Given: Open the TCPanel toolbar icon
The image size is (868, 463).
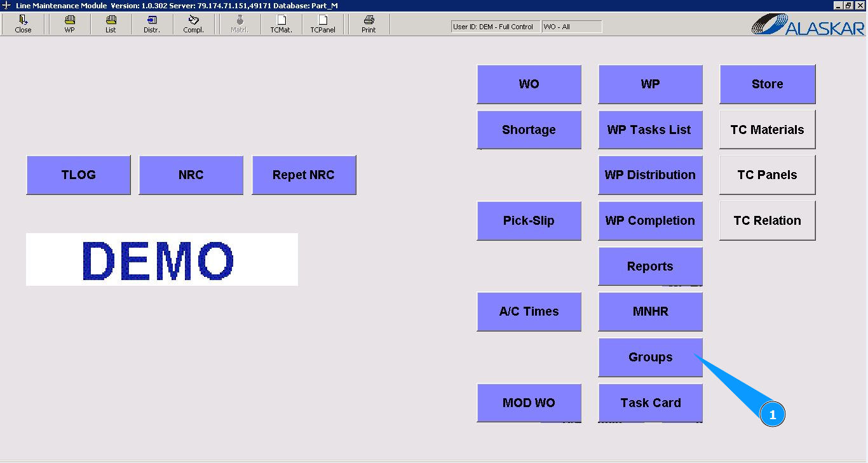Looking at the screenshot, I should pos(323,24).
